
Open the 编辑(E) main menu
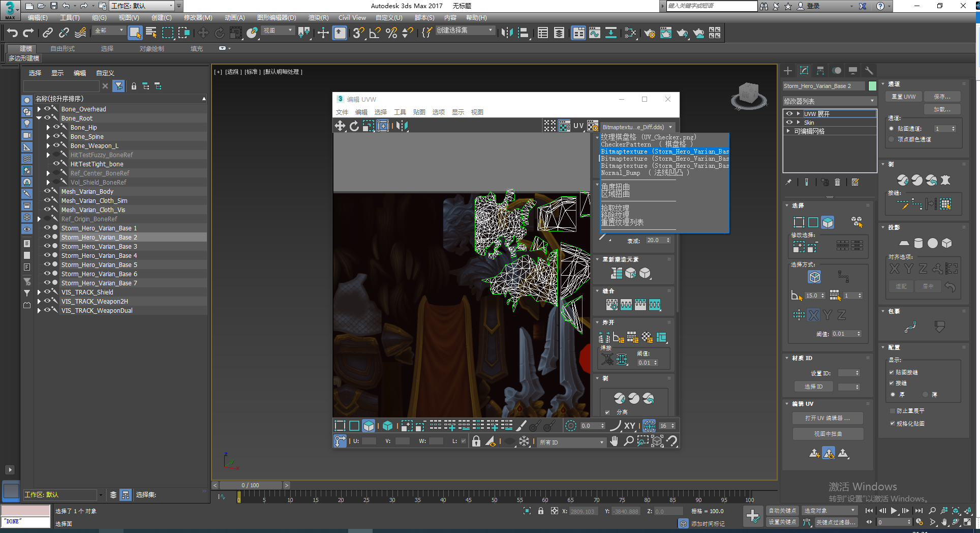38,17
